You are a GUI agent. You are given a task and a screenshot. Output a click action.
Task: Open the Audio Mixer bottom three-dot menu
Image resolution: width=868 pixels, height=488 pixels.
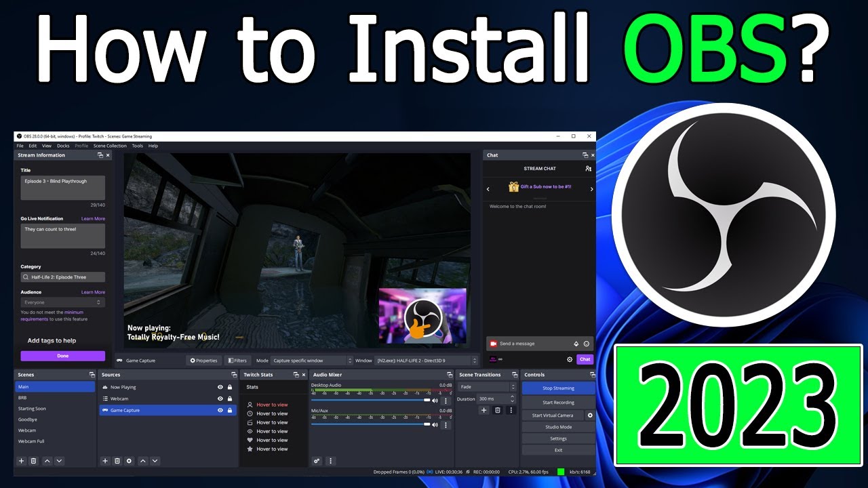coord(331,461)
